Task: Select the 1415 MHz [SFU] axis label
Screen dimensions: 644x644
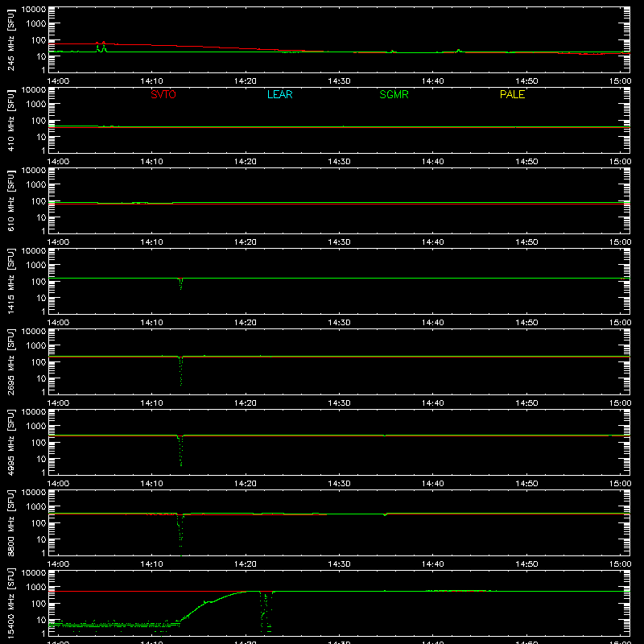Action: pyautogui.click(x=10, y=281)
